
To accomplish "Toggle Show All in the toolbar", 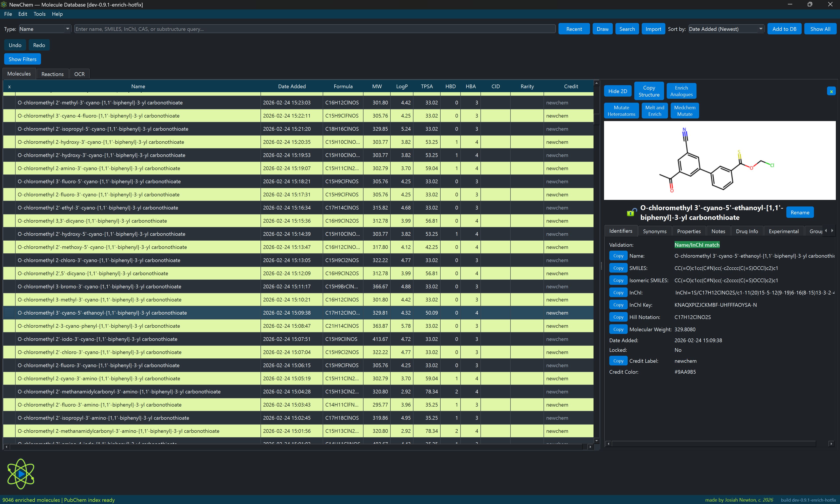I will [x=820, y=29].
